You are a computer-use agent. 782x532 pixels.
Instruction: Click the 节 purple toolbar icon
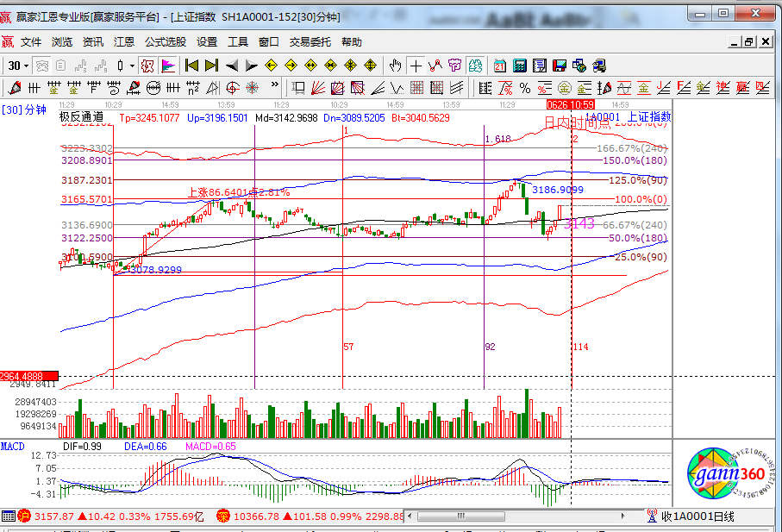point(455,66)
